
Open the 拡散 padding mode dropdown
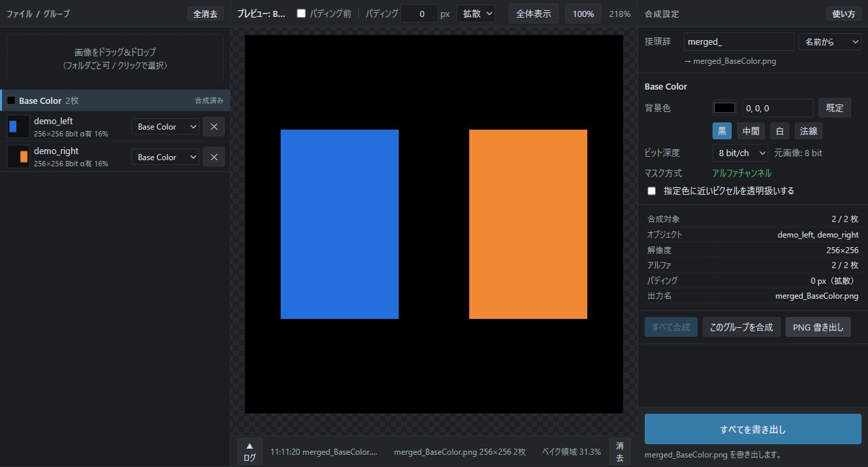tap(475, 14)
